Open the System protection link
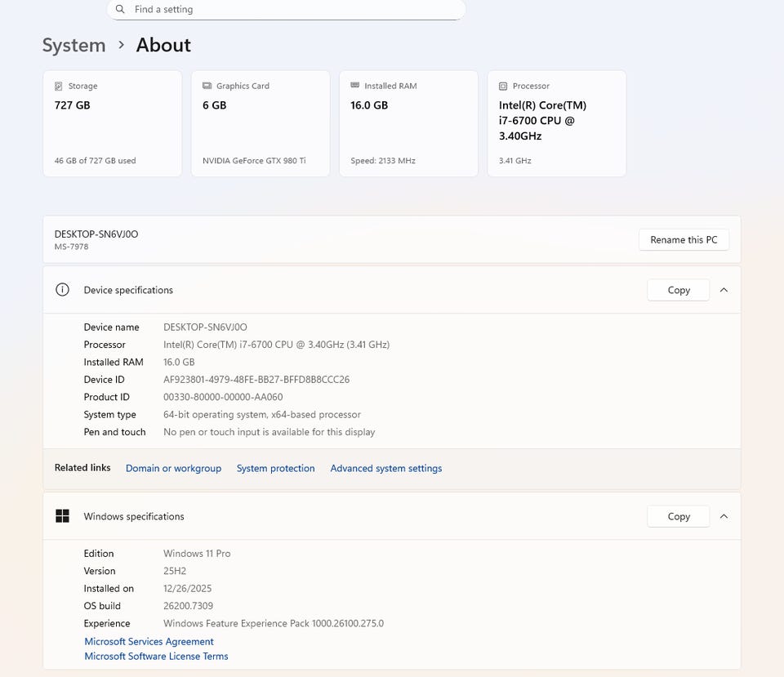 pos(275,468)
